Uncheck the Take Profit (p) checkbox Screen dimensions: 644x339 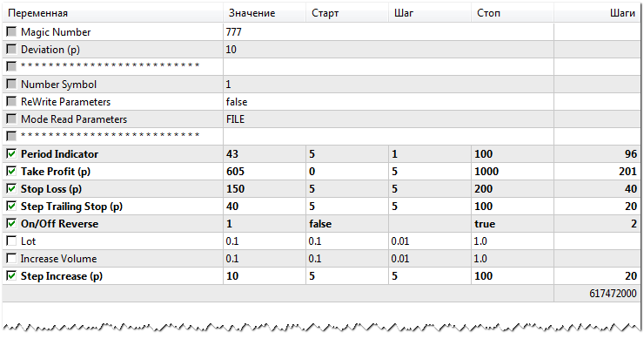coord(11,171)
